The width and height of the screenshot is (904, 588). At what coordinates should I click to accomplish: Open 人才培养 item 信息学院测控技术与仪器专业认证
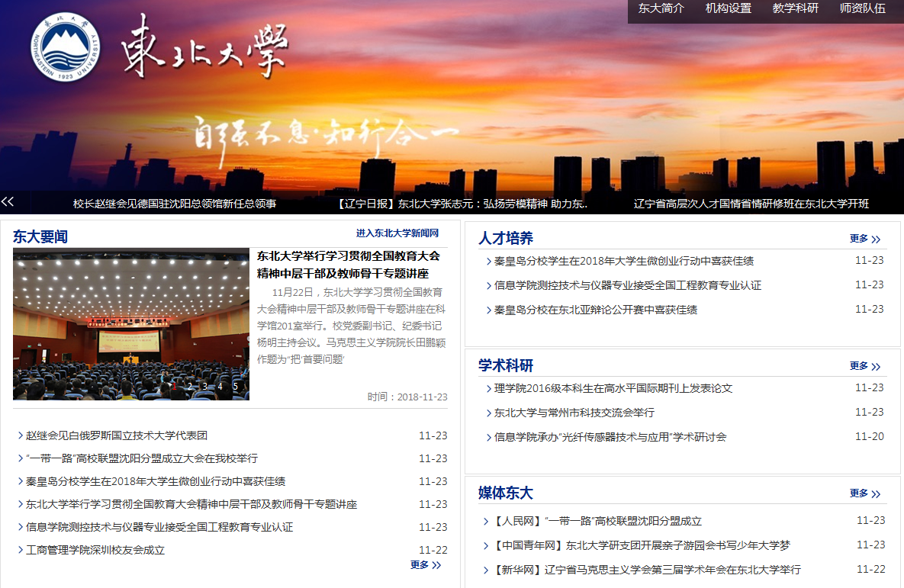[x=628, y=285]
